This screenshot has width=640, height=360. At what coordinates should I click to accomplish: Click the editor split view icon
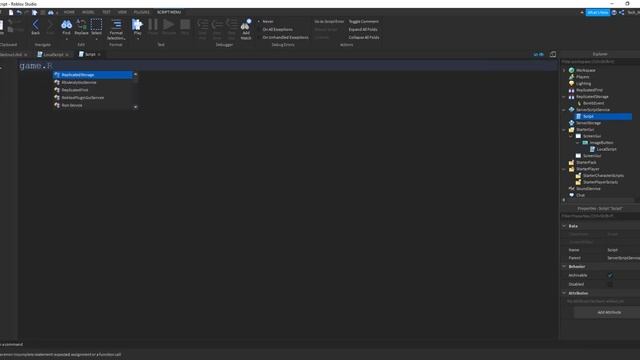point(553,54)
